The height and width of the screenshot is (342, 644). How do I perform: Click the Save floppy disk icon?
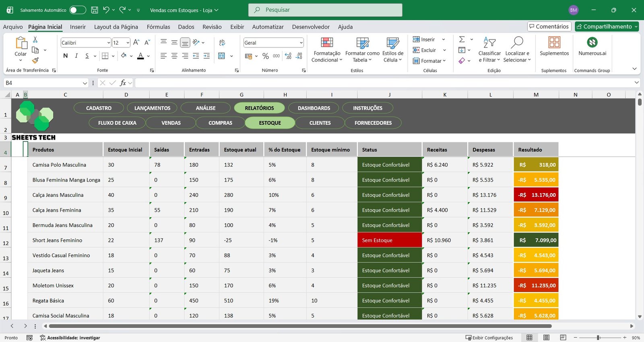coord(95,10)
